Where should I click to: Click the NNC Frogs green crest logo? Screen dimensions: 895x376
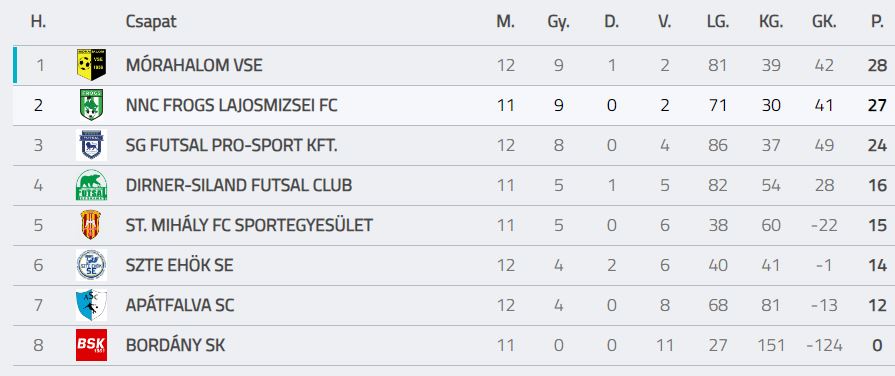91,105
